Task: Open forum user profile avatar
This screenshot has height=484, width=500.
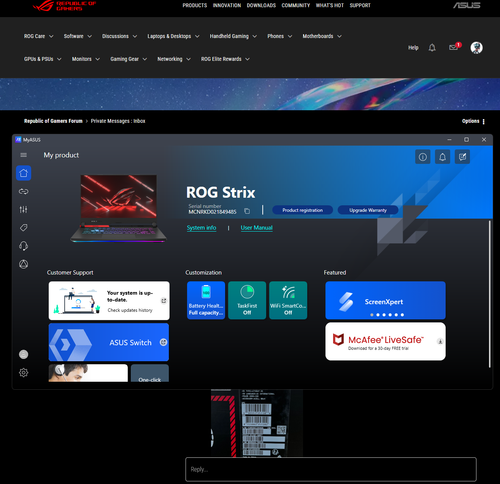Action: click(476, 48)
